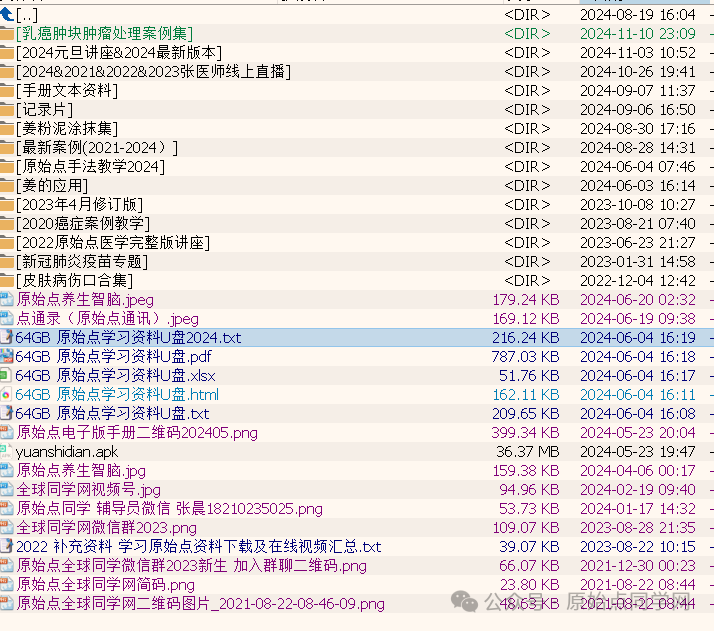Click the Excel icon of 64GB 原始点学习资料U盘.xlsx
Viewport: 714px width, 631px height.
(7, 376)
